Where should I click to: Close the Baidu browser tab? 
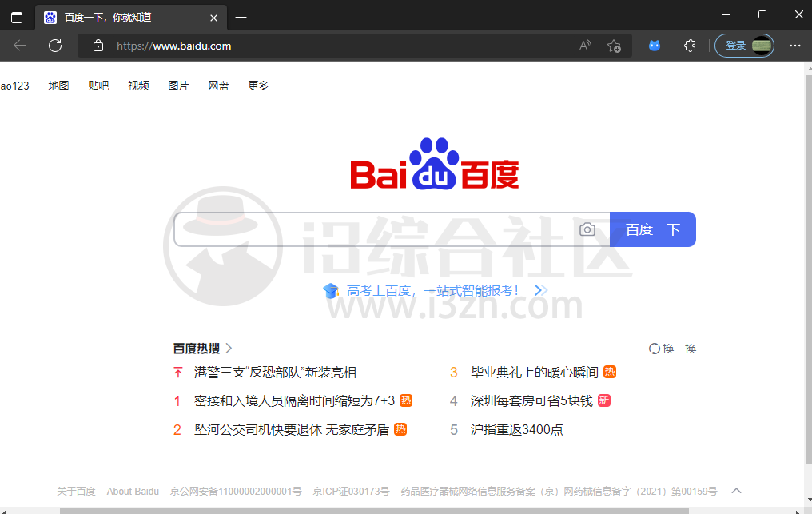(x=213, y=18)
